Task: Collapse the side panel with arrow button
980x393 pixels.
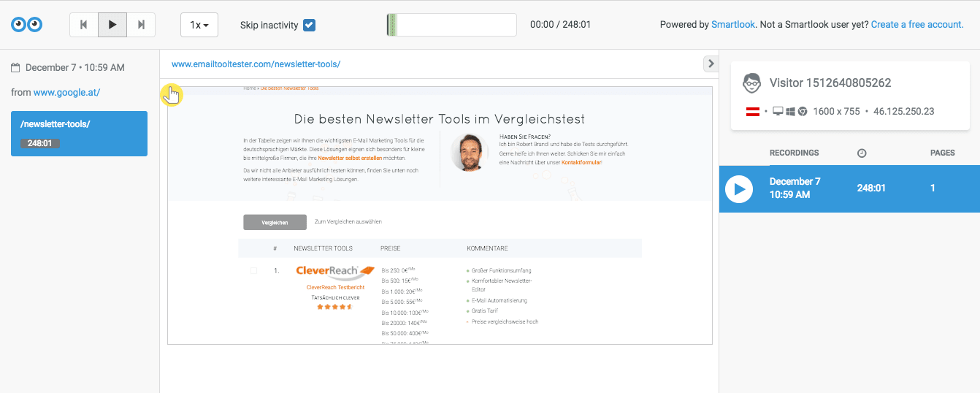Action: point(711,64)
